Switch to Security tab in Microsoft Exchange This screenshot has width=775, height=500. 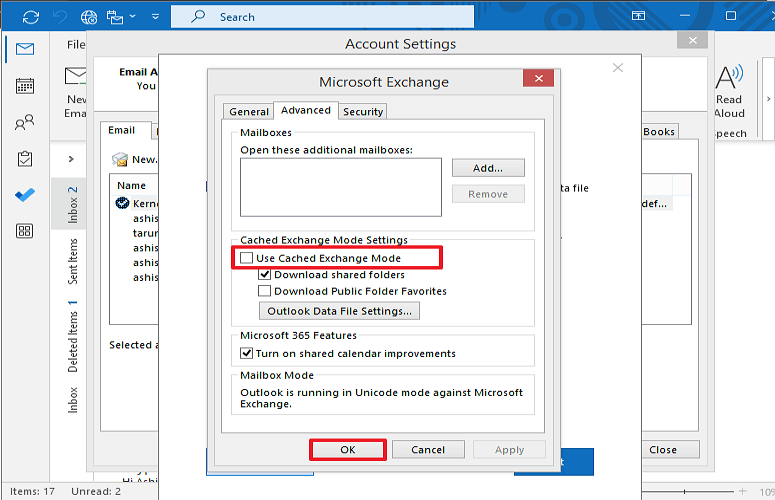[x=363, y=112]
